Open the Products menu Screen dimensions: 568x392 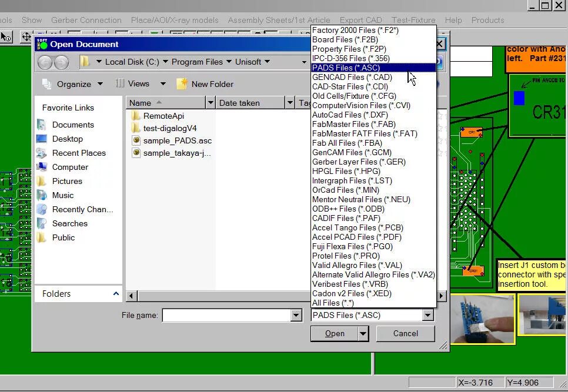coord(487,20)
